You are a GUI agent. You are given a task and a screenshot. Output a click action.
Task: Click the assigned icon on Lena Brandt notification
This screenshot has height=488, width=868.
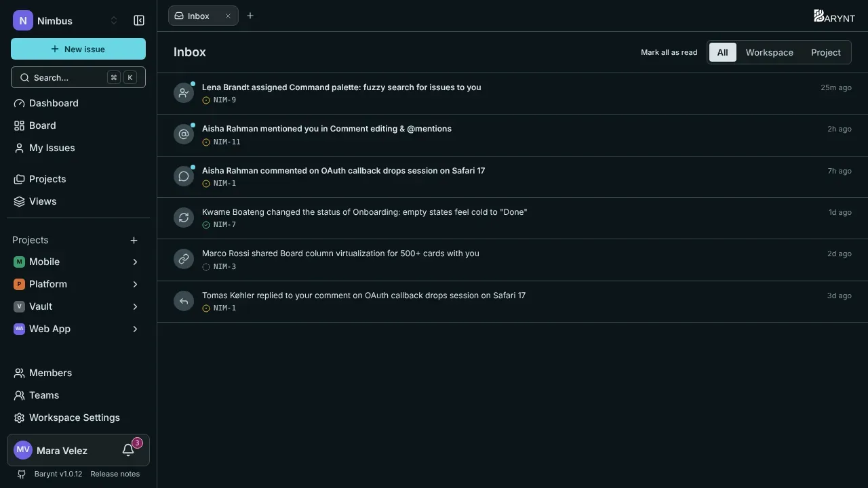pyautogui.click(x=184, y=94)
